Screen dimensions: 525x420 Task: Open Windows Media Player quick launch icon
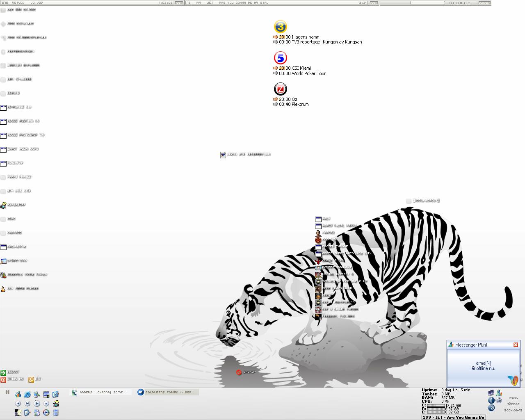click(46, 413)
